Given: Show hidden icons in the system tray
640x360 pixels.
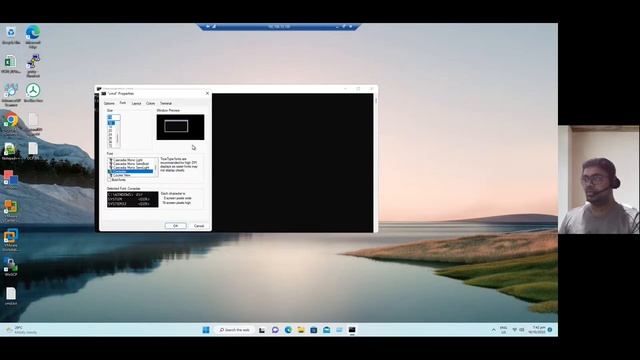Looking at the screenshot, I should click(x=493, y=330).
